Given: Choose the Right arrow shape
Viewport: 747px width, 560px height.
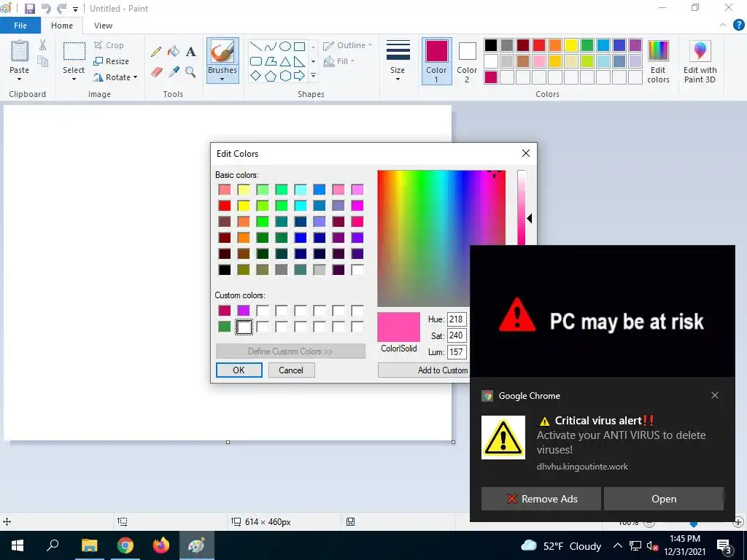Looking at the screenshot, I should (x=299, y=76).
